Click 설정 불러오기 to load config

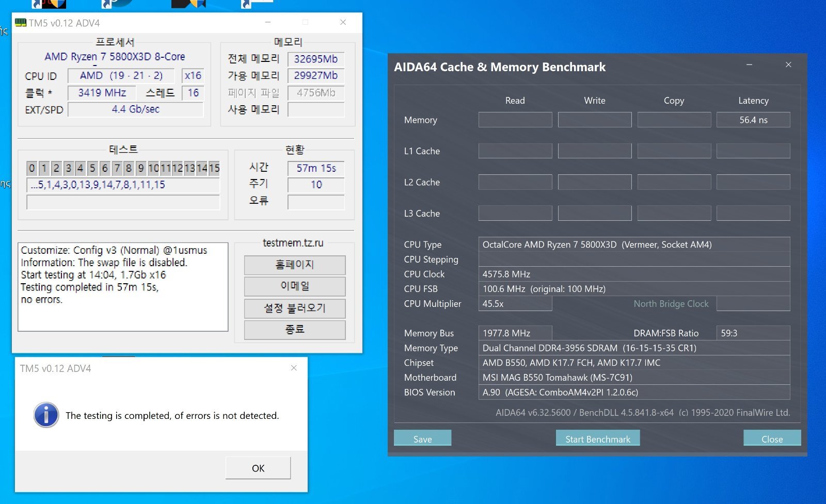click(295, 308)
